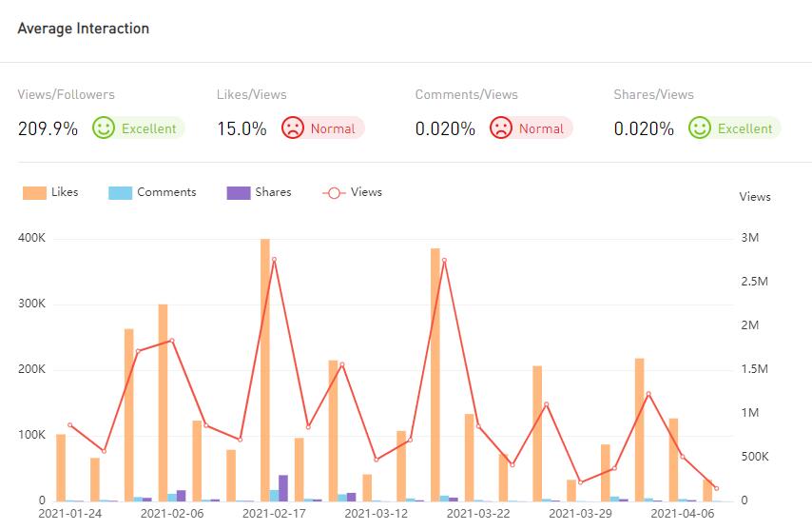Click the Average Interaction section heading
This screenshot has width=812, height=530.
[x=84, y=29]
